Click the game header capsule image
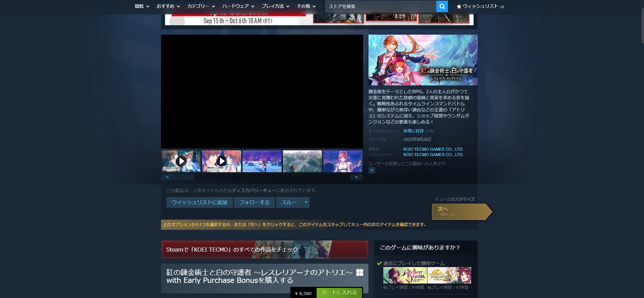This screenshot has height=298, width=644. [x=423, y=60]
